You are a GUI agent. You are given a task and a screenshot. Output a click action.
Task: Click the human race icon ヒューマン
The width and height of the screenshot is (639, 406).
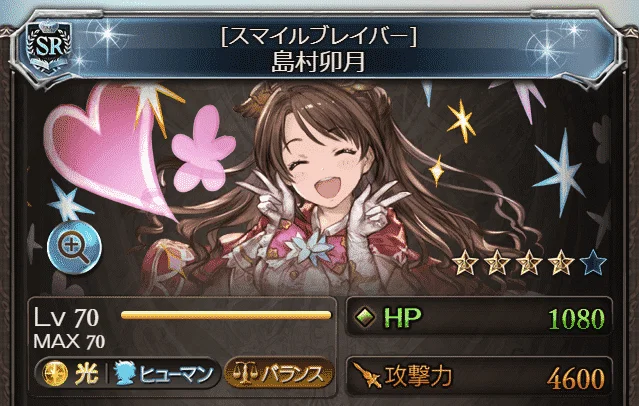pyautogui.click(x=125, y=373)
